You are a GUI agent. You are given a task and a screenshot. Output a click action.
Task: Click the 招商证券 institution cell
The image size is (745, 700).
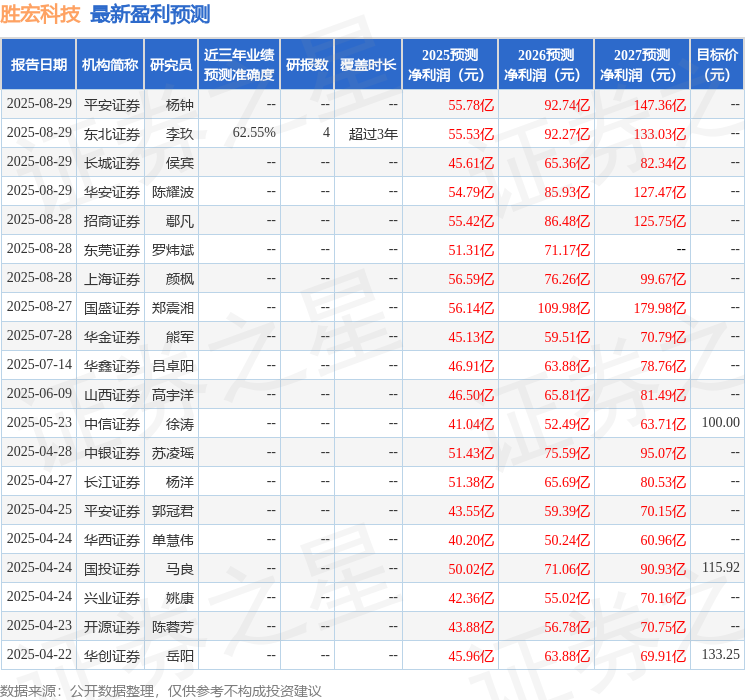click(112, 221)
